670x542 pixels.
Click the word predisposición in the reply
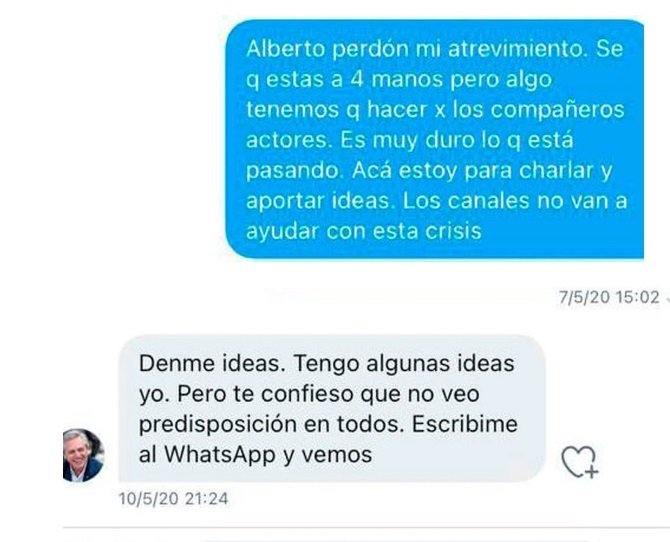click(x=218, y=425)
